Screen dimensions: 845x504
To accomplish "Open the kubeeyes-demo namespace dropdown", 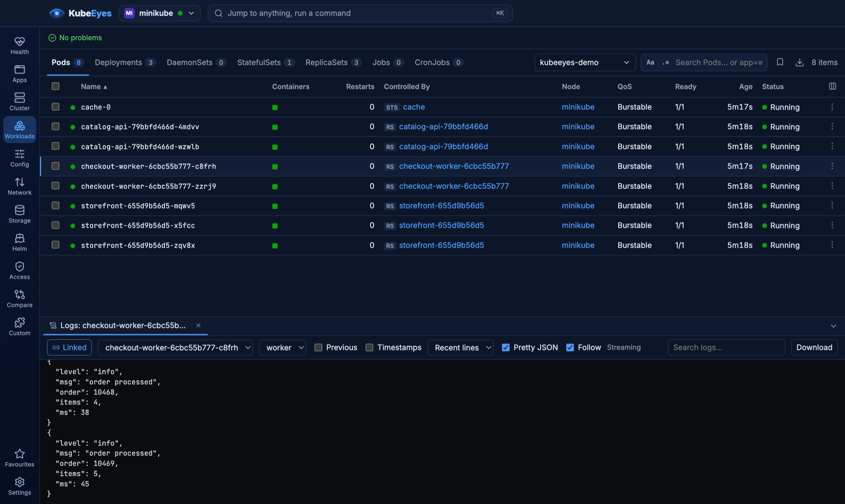I will point(585,62).
